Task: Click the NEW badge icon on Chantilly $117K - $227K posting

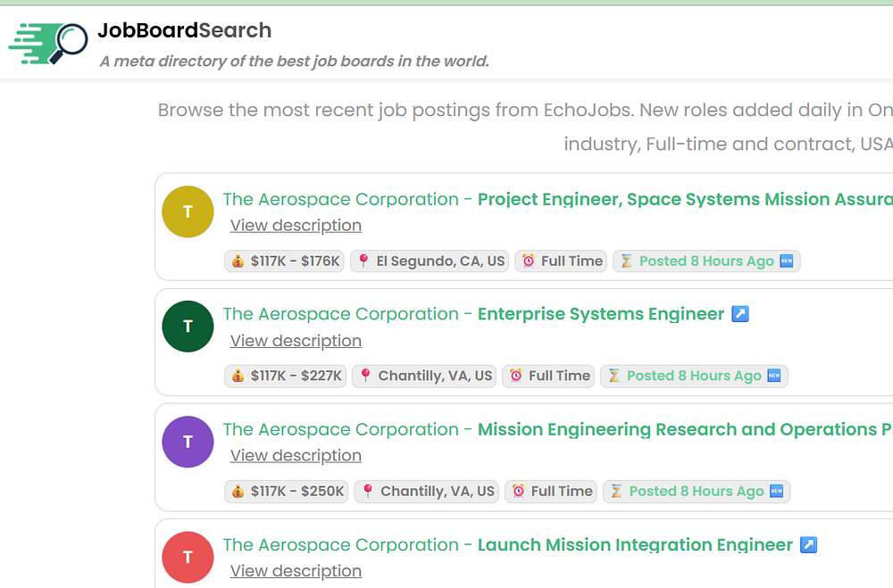Action: click(x=774, y=377)
